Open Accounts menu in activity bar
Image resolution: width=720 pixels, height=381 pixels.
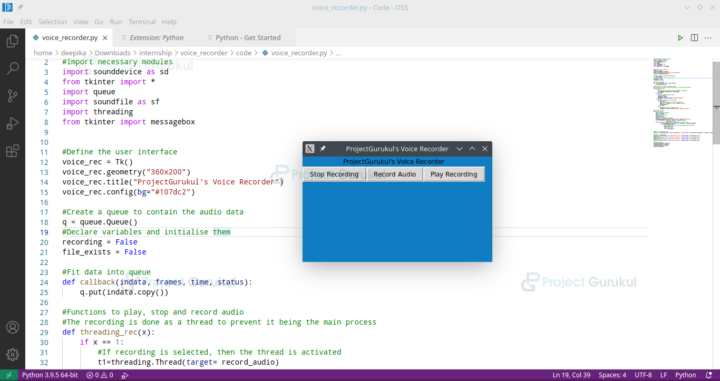click(x=12, y=327)
